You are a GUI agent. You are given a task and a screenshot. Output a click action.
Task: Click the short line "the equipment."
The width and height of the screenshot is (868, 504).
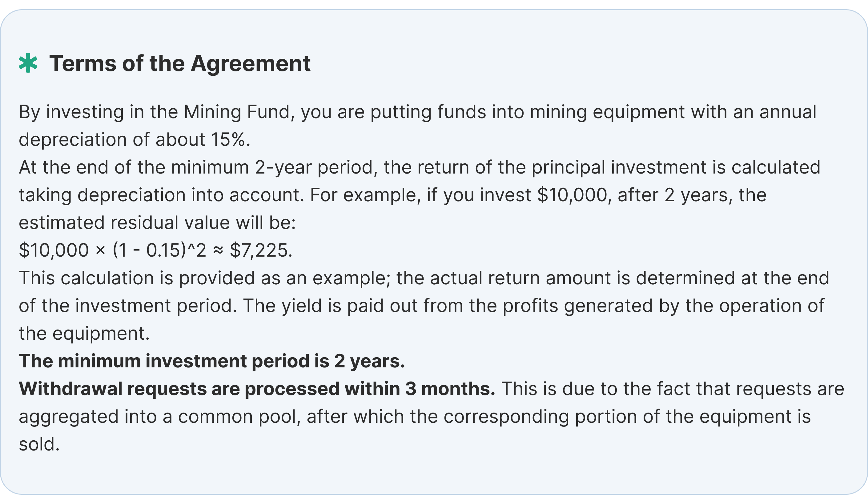point(84,334)
